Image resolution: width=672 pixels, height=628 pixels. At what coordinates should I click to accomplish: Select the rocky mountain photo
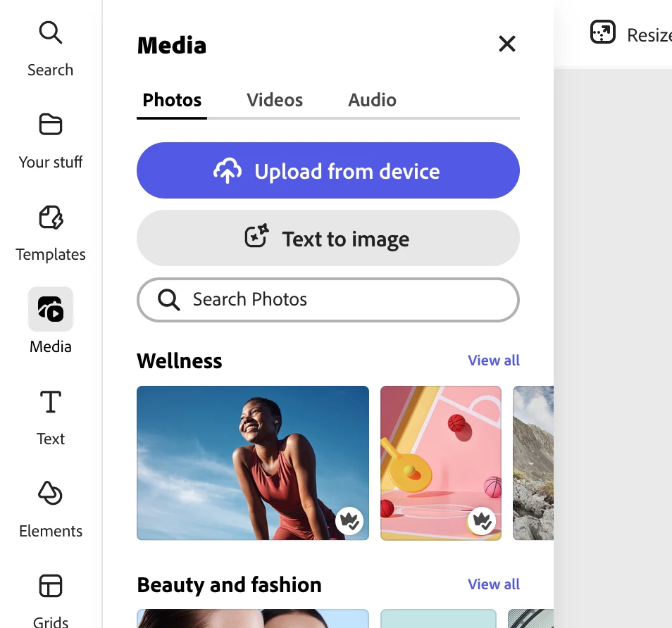tap(533, 463)
